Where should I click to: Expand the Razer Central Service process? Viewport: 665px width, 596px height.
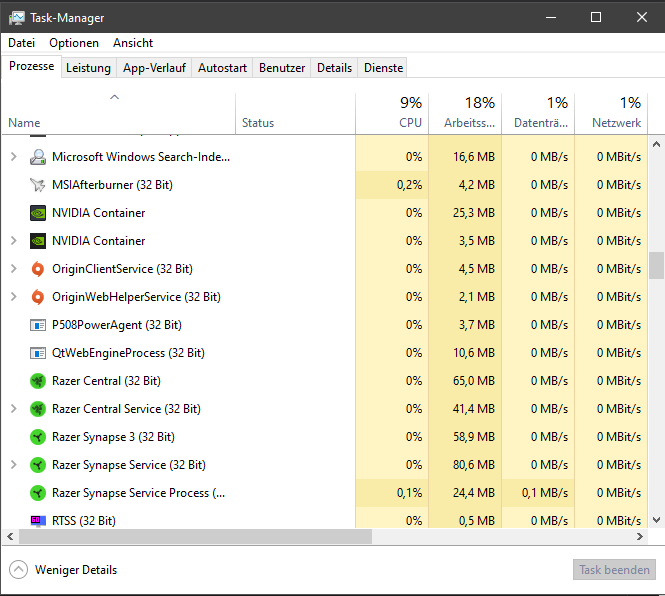14,409
